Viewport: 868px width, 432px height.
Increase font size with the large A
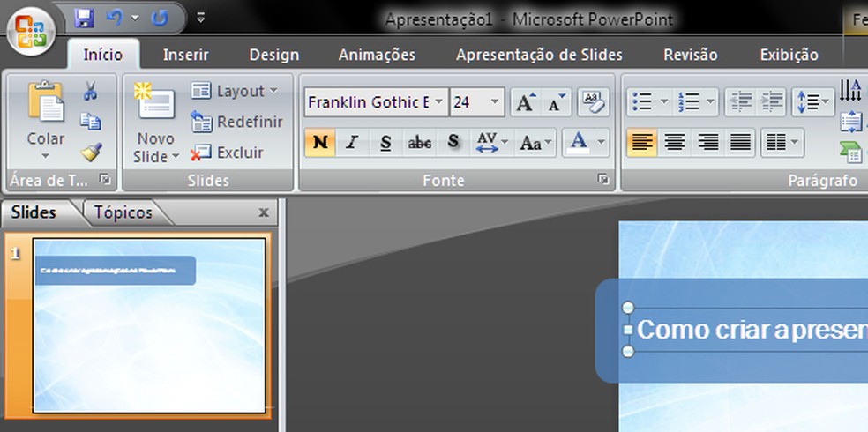526,102
